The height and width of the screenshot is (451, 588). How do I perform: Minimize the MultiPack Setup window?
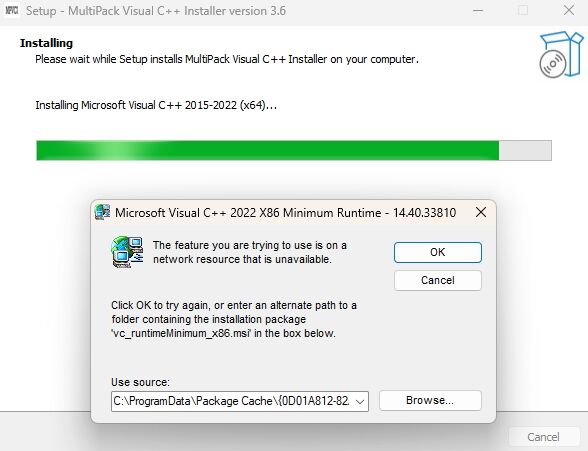pos(477,10)
